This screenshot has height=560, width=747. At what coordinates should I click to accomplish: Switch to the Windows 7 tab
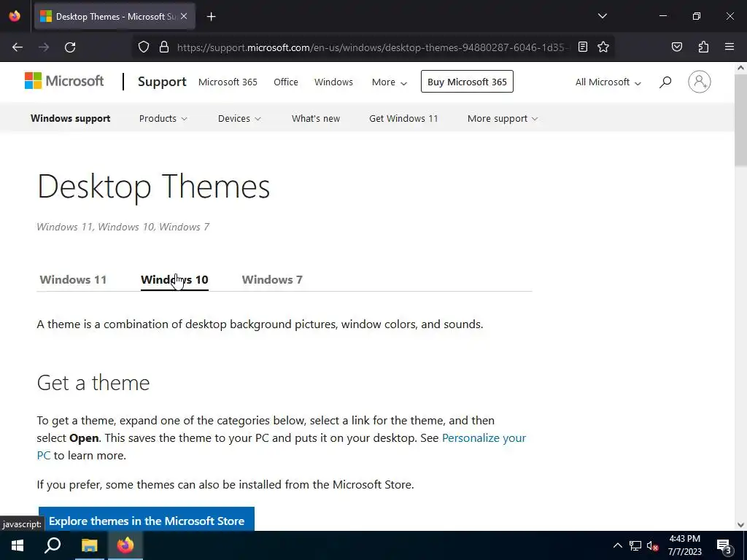272,279
